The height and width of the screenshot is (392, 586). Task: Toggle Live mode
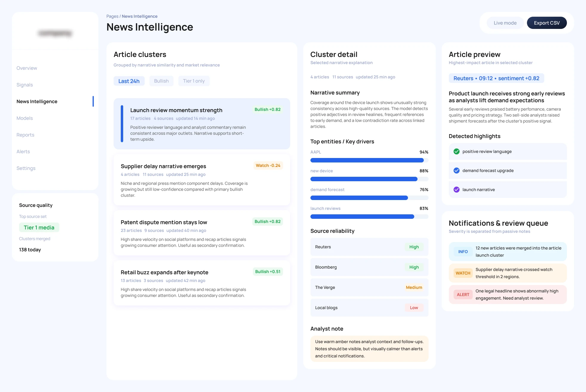505,23
